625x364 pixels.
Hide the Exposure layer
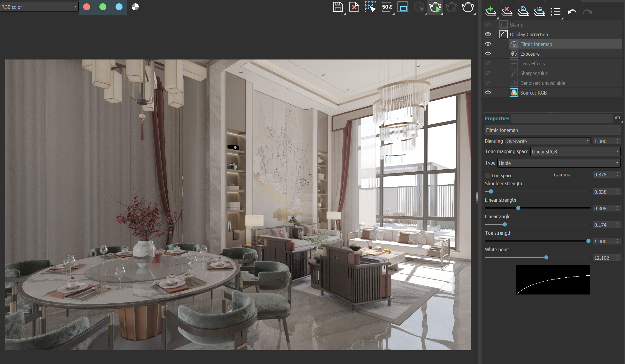pyautogui.click(x=488, y=54)
